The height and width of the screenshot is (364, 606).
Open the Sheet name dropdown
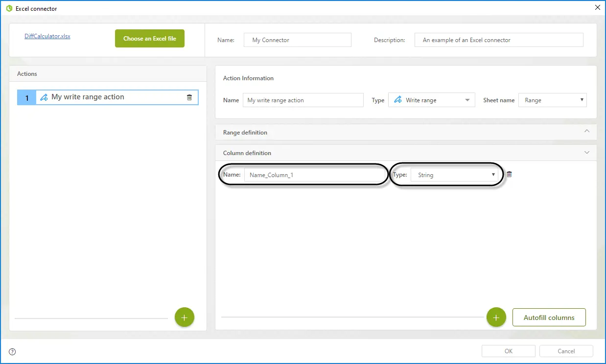[x=553, y=100]
